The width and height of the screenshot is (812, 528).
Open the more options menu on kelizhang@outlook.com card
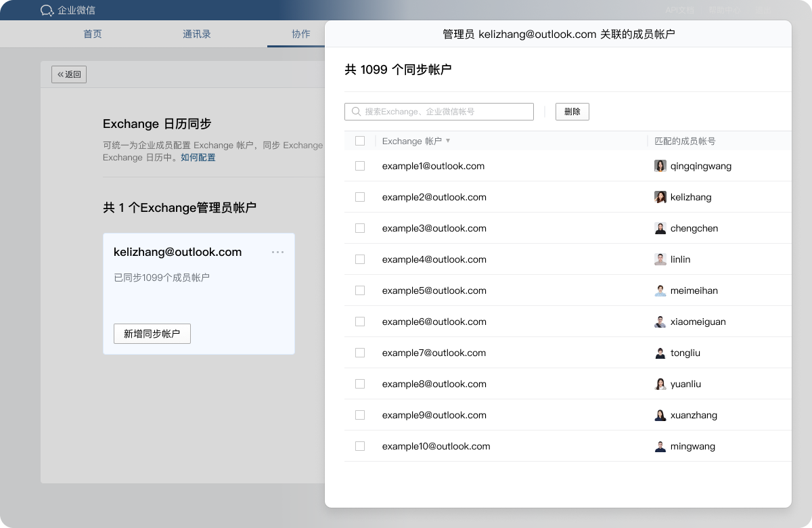coord(277,252)
